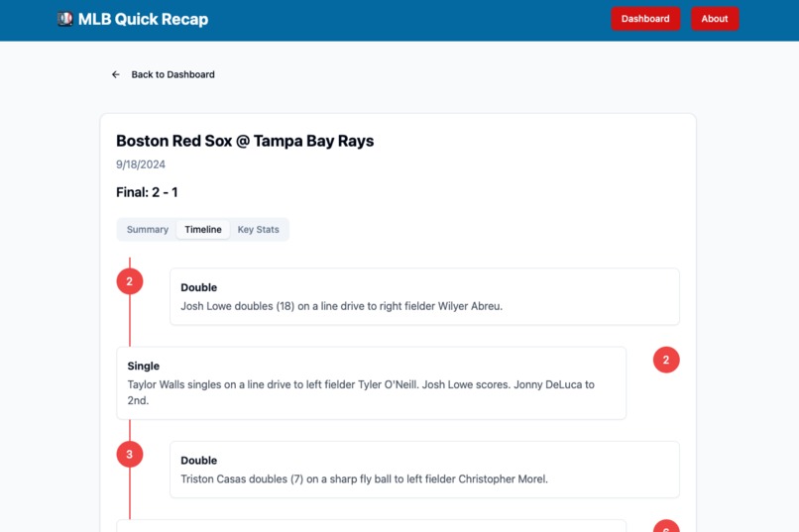Click the 'Single' event title
This screenshot has width=799, height=532.
(x=143, y=366)
